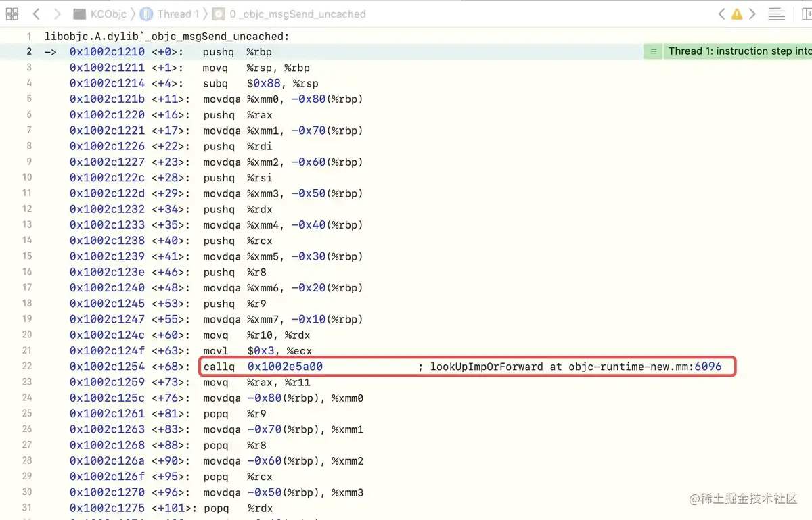Viewport: 812px width, 520px height.
Task: Open the related items grid menu
Action: (x=12, y=14)
